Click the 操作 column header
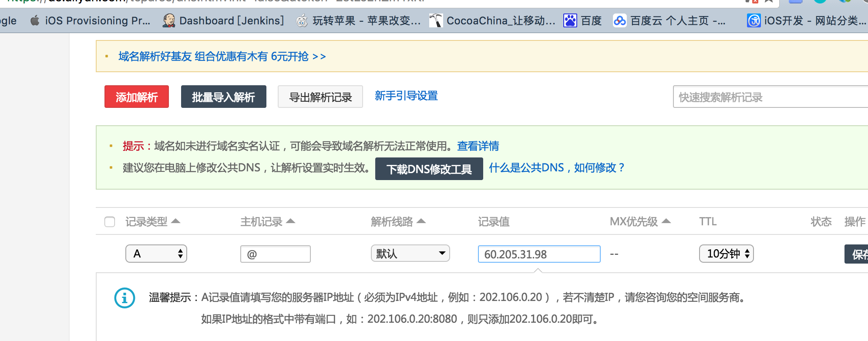868x341 pixels. point(855,222)
